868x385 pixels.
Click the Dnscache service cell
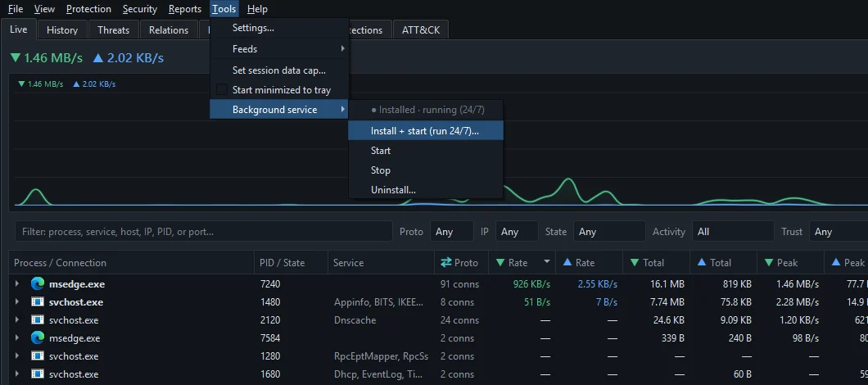355,320
